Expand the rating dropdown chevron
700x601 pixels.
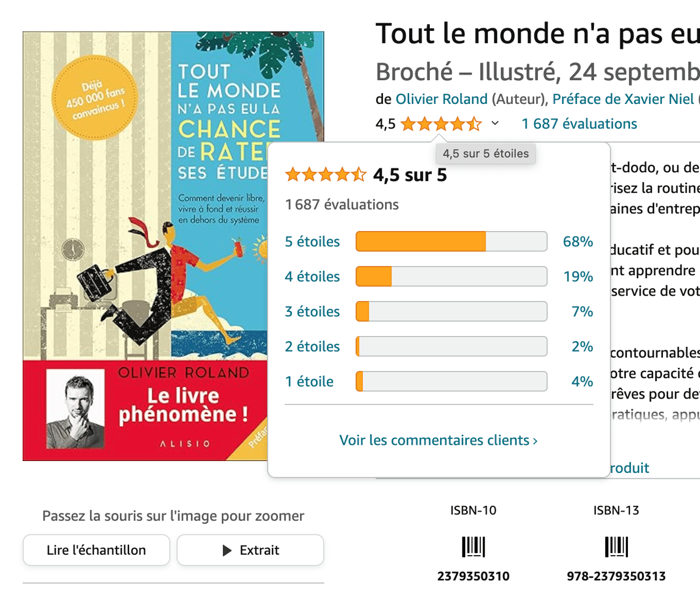(x=495, y=124)
